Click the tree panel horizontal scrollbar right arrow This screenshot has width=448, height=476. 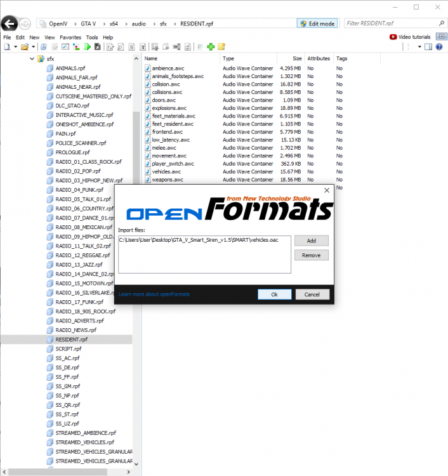coord(128,472)
